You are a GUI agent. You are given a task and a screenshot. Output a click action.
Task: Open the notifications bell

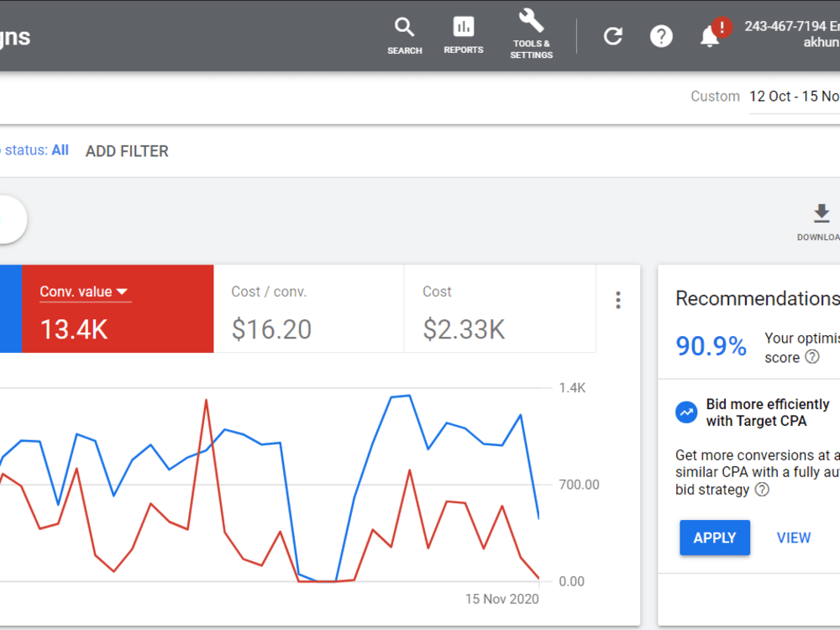[x=710, y=36]
